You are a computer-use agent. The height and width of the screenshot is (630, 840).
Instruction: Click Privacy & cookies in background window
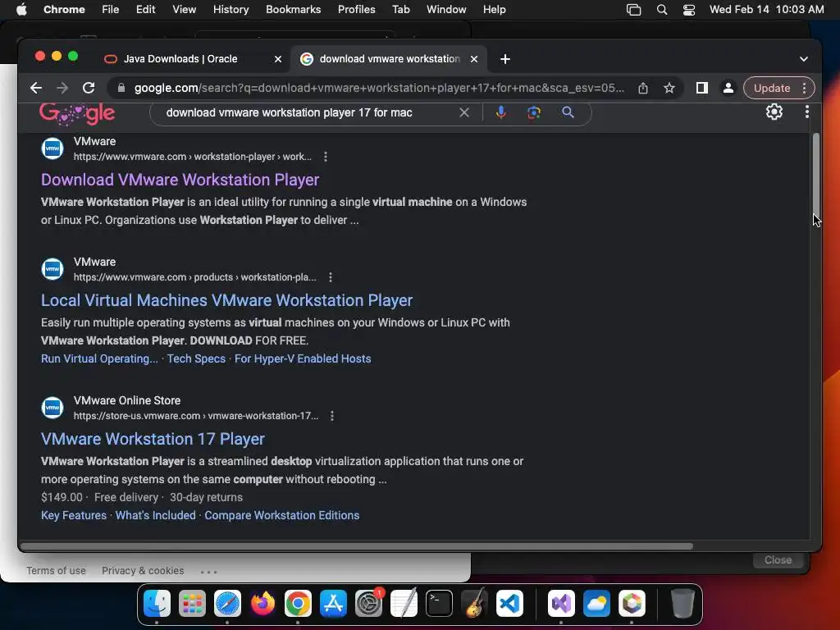[x=143, y=571]
